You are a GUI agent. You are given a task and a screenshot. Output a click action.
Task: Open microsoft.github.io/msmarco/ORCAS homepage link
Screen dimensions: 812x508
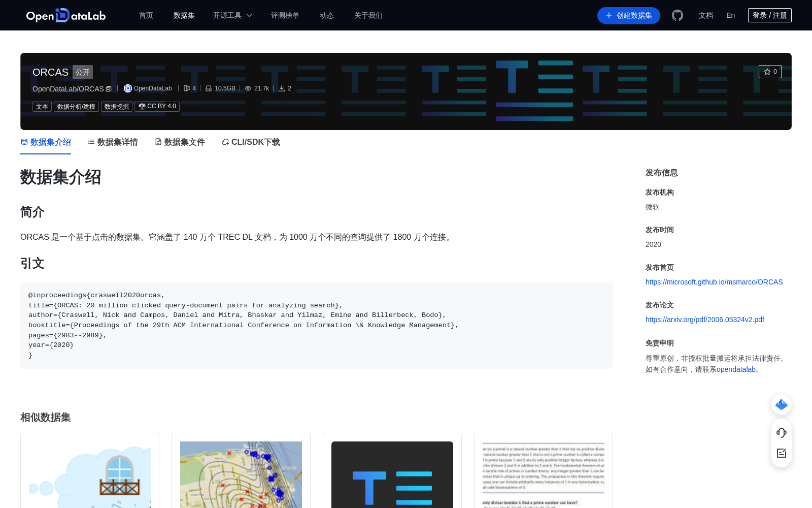(x=714, y=282)
